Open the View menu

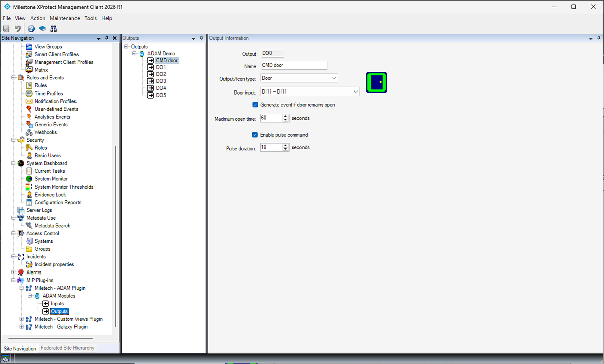(20, 18)
